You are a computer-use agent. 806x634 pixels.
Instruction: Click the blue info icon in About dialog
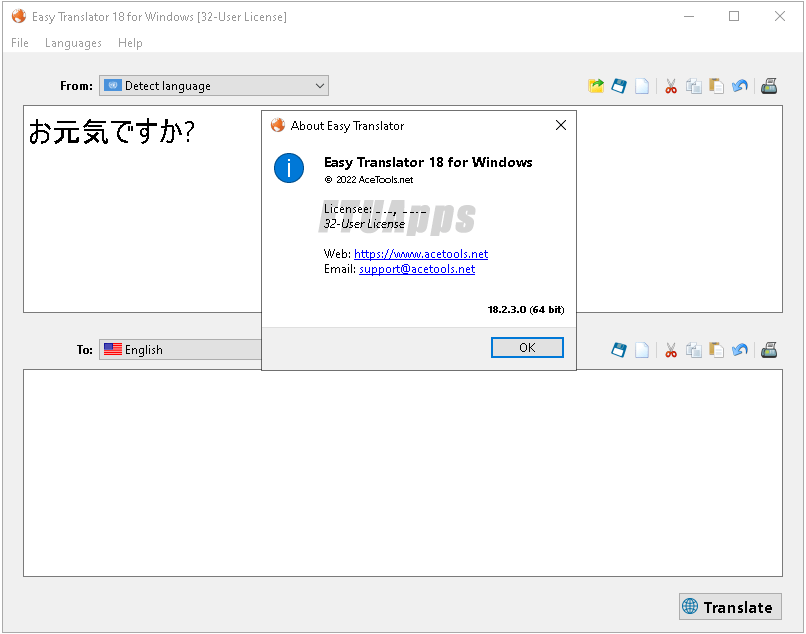coord(289,168)
